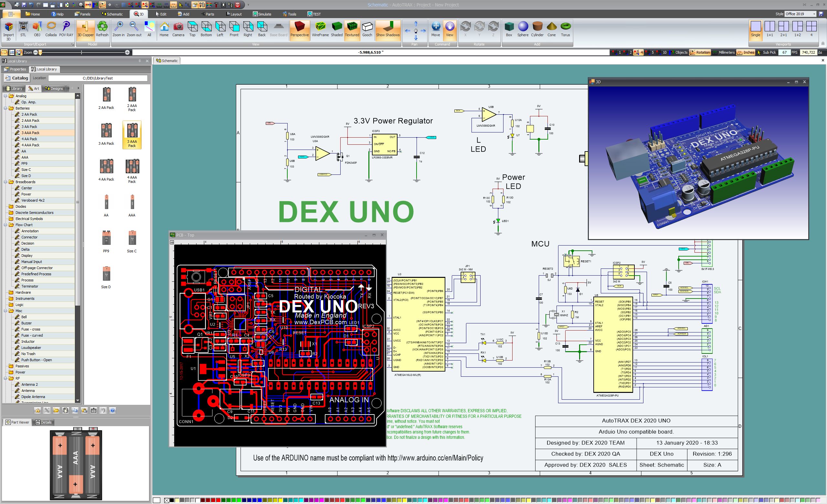Image resolution: width=827 pixels, height=504 pixels.
Task: Adjust the Zoom slider handle
Action: point(40,52)
